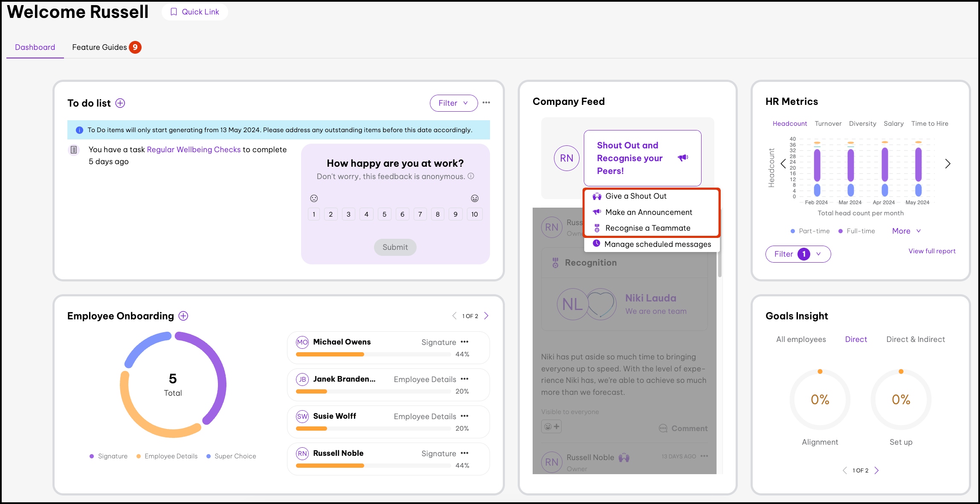Select rating 10 on the happiness scale
Image resolution: width=980 pixels, height=504 pixels.
pyautogui.click(x=475, y=214)
